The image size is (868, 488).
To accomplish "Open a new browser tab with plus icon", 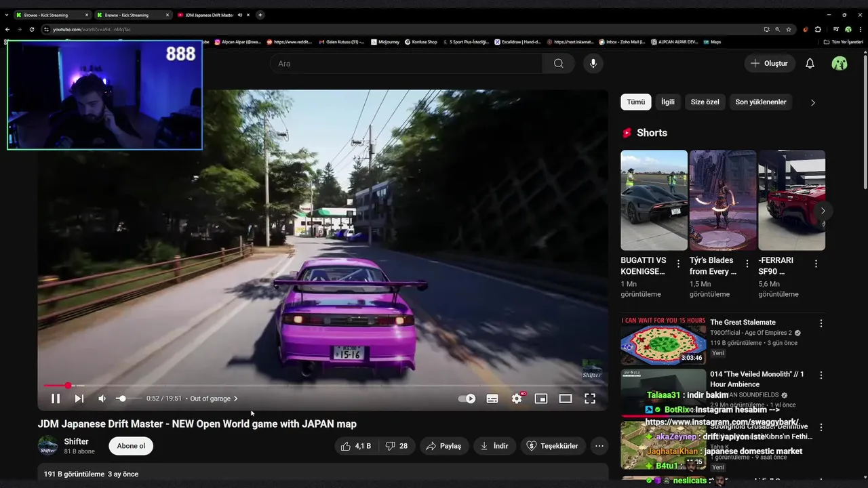I will [x=260, y=15].
